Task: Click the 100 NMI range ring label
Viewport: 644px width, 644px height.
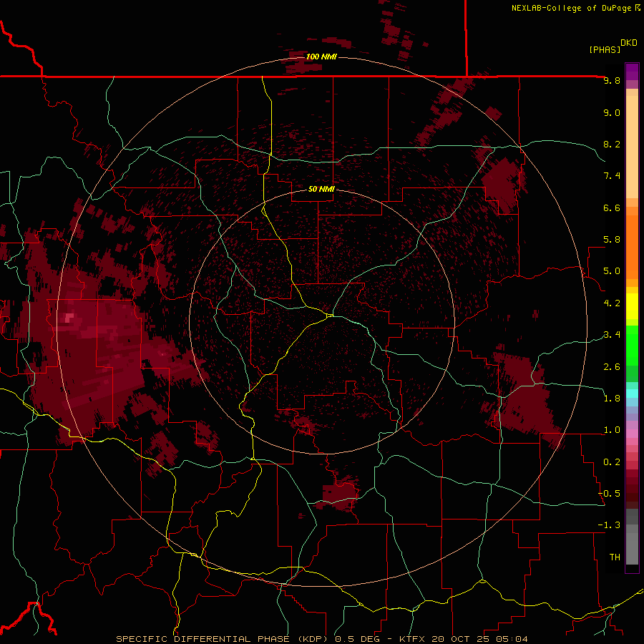Action: click(x=321, y=57)
